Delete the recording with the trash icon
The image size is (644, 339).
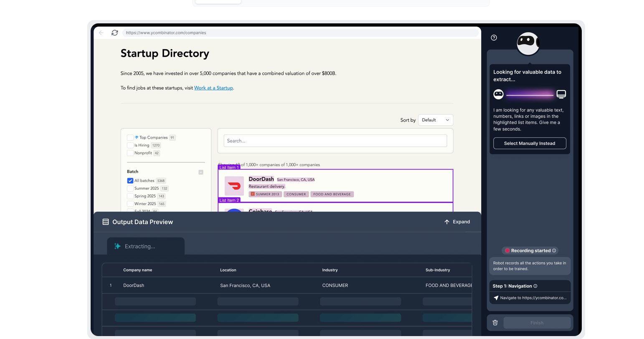[495, 323]
